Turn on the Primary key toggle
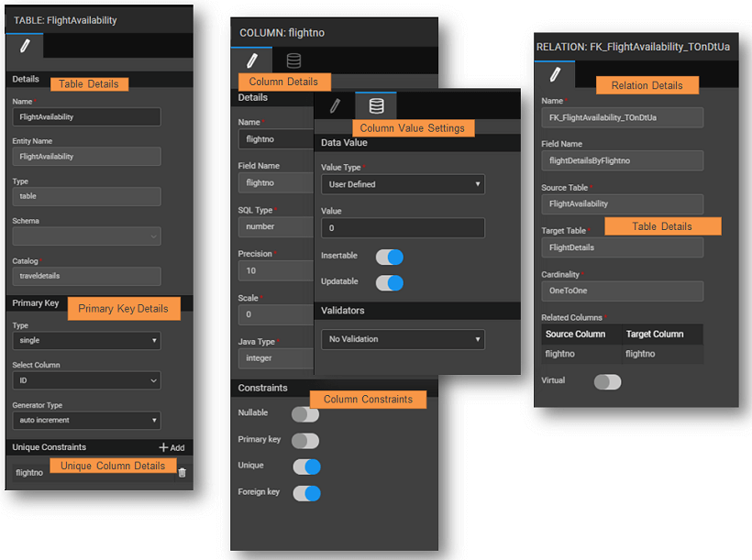 coord(305,441)
